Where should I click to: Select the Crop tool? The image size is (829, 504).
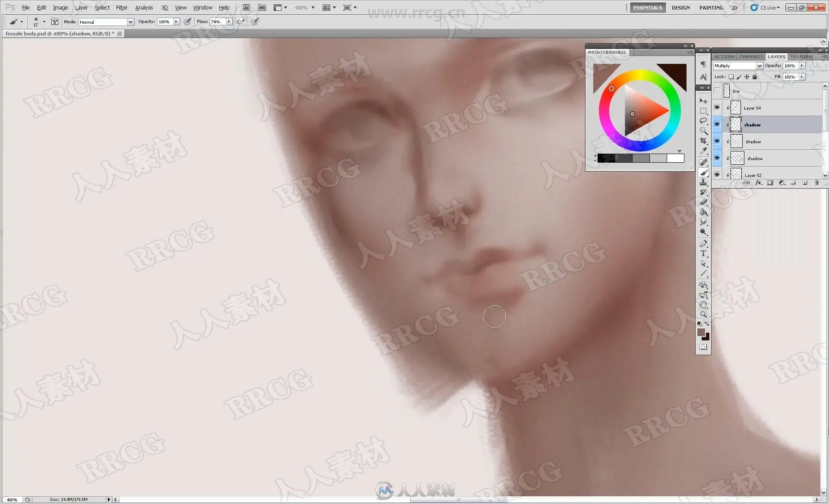[x=703, y=141]
